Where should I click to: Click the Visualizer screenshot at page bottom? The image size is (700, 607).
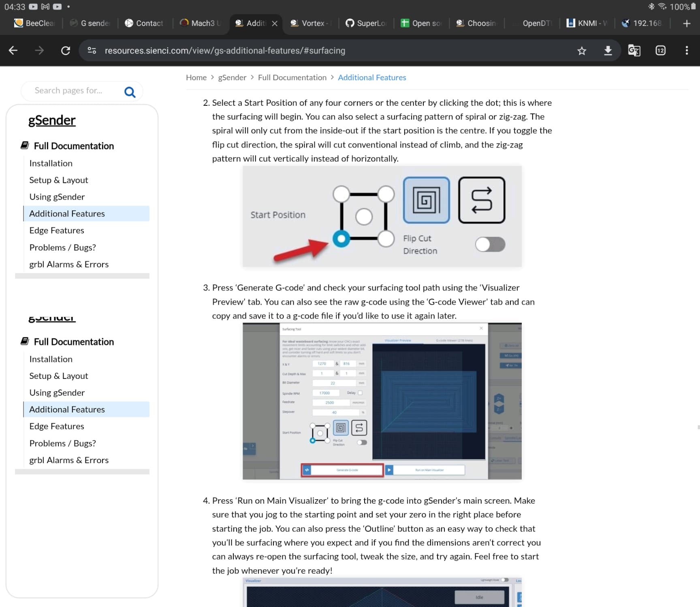click(382, 592)
